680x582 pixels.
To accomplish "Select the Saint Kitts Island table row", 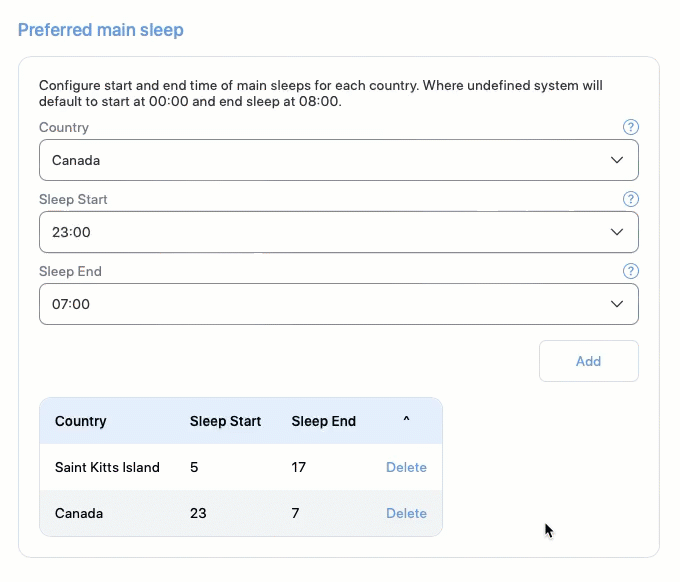I will tap(241, 467).
